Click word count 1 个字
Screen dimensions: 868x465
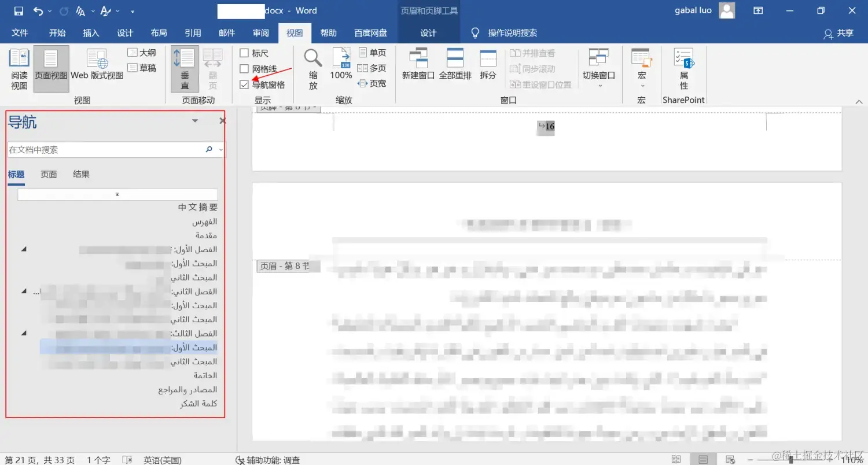click(x=98, y=460)
